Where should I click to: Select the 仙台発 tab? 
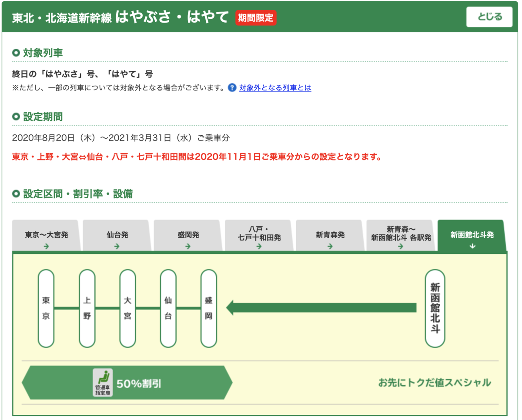click(117, 235)
